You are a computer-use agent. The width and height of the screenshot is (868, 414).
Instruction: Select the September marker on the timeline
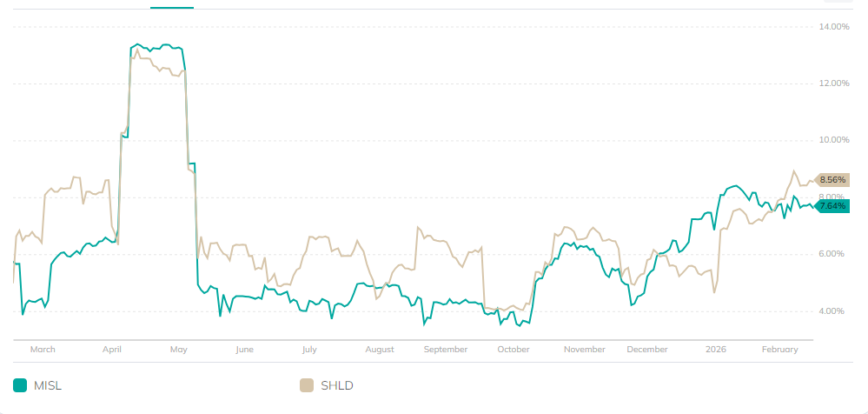pyautogui.click(x=446, y=350)
